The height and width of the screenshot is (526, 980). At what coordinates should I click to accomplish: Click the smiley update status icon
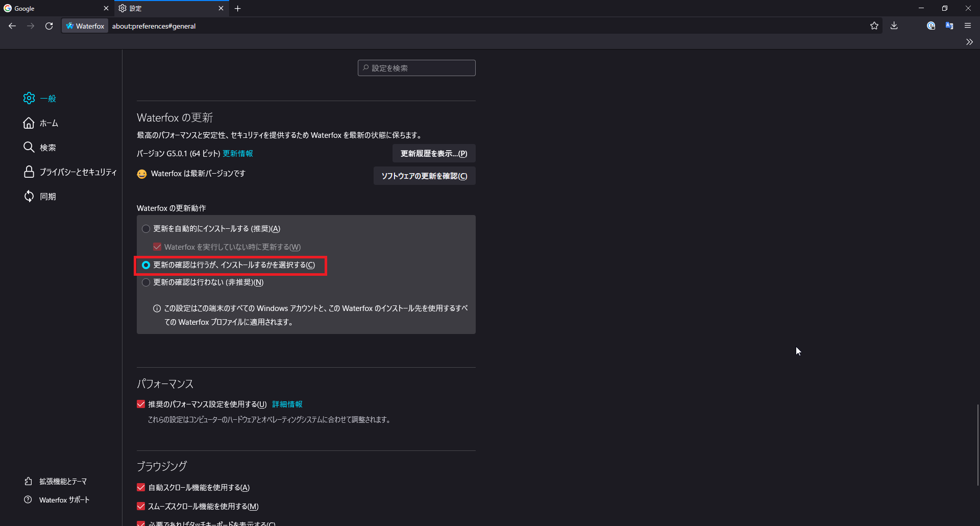click(142, 174)
